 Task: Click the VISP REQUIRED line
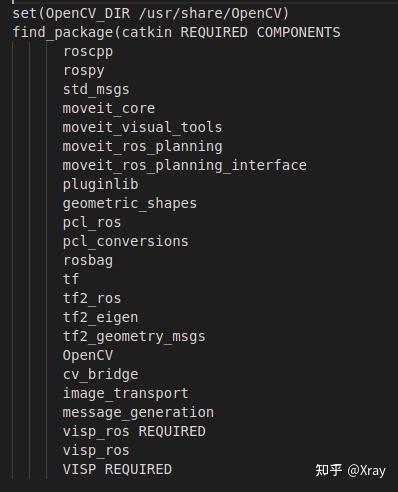(x=117, y=469)
